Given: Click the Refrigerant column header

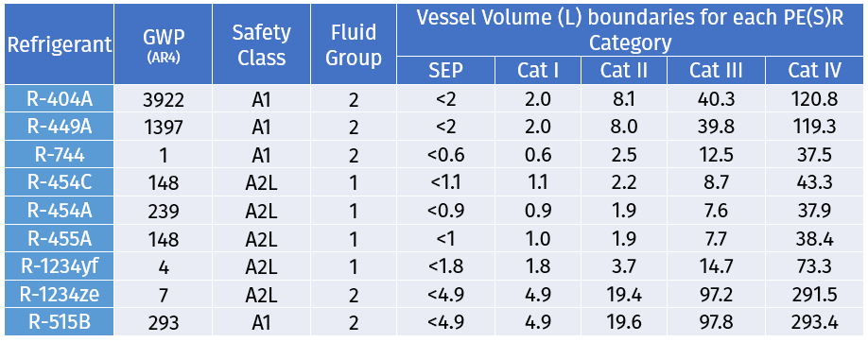Looking at the screenshot, I should (60, 43).
